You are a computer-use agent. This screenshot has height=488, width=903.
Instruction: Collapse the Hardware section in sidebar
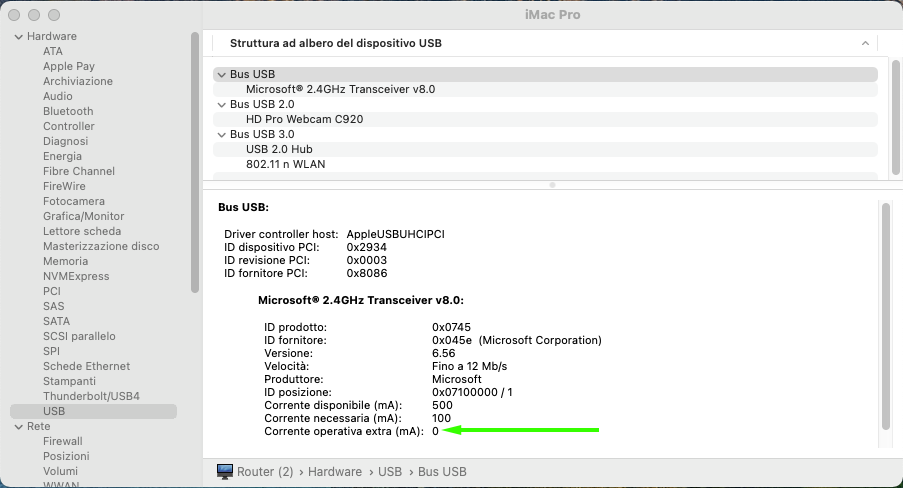(18, 36)
